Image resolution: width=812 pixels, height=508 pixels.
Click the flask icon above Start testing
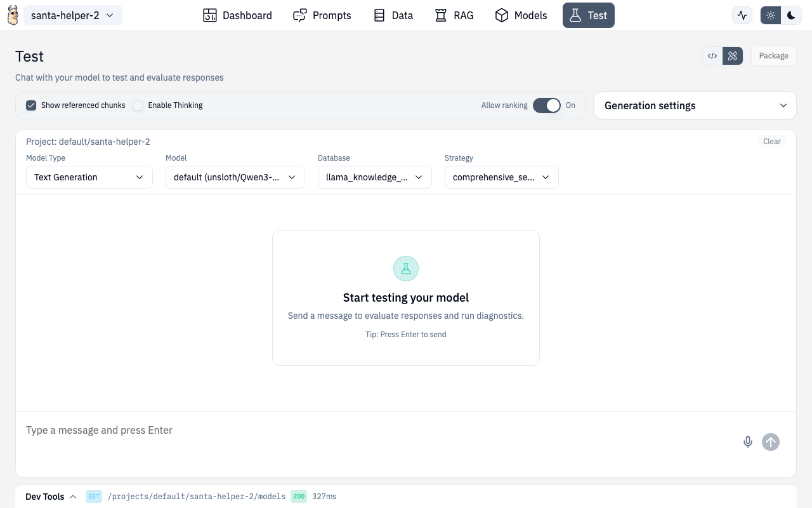click(x=405, y=268)
